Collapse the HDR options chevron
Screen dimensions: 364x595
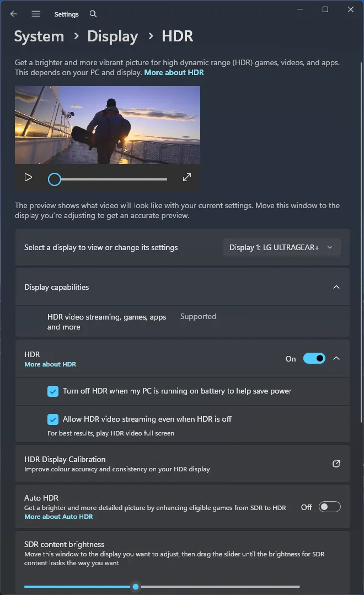point(336,359)
